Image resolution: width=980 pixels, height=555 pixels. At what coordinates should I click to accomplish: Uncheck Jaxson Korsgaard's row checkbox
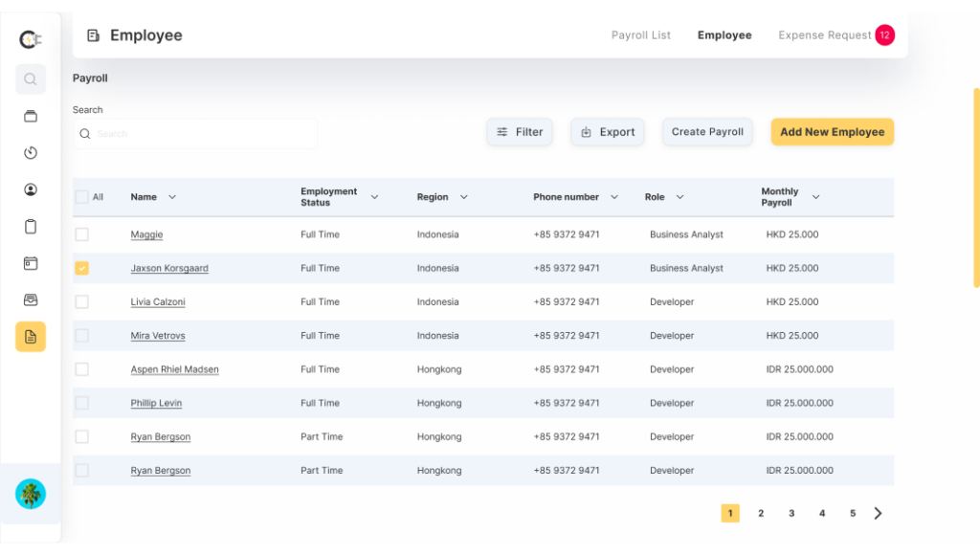coord(81,268)
